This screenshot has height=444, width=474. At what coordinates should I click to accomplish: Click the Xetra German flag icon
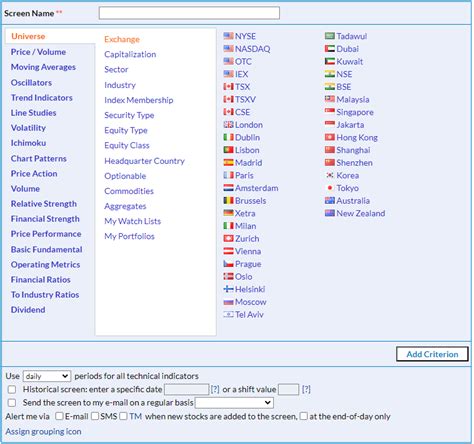click(x=228, y=213)
